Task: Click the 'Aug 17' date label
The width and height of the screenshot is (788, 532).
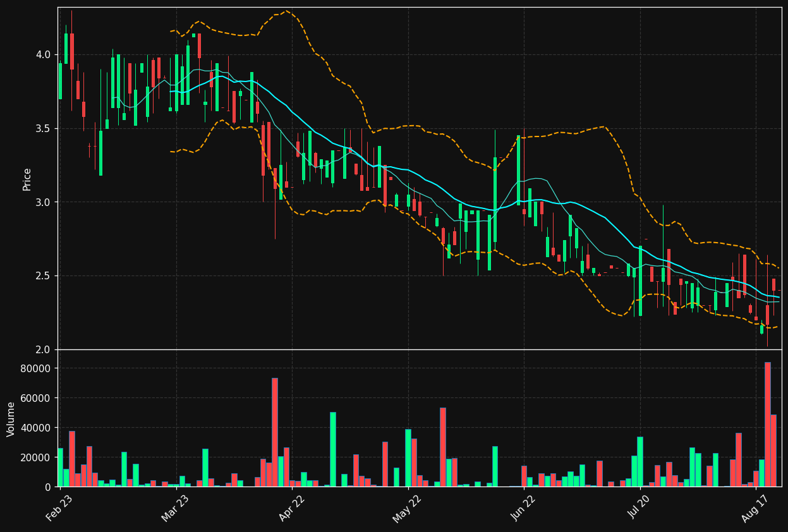Action: tap(755, 507)
